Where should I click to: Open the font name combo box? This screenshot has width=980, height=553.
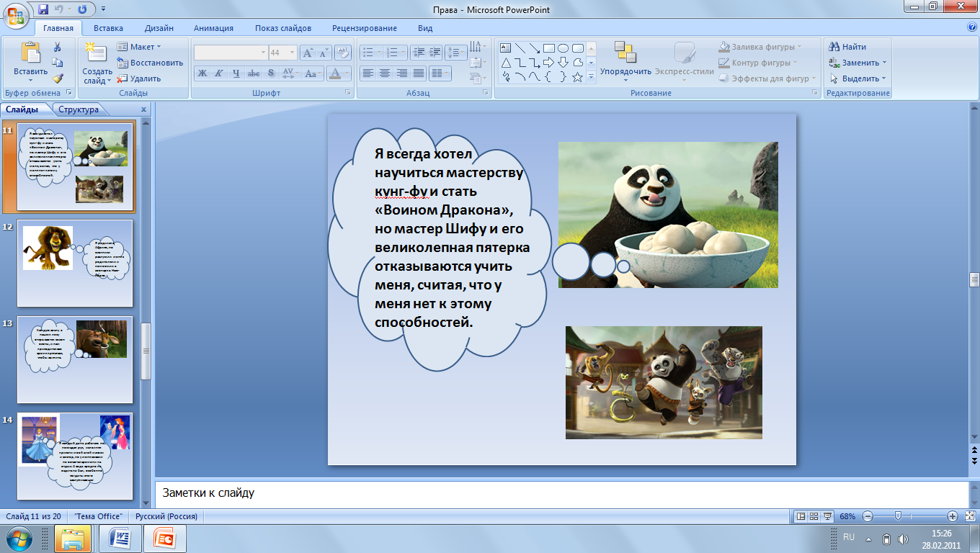point(231,53)
